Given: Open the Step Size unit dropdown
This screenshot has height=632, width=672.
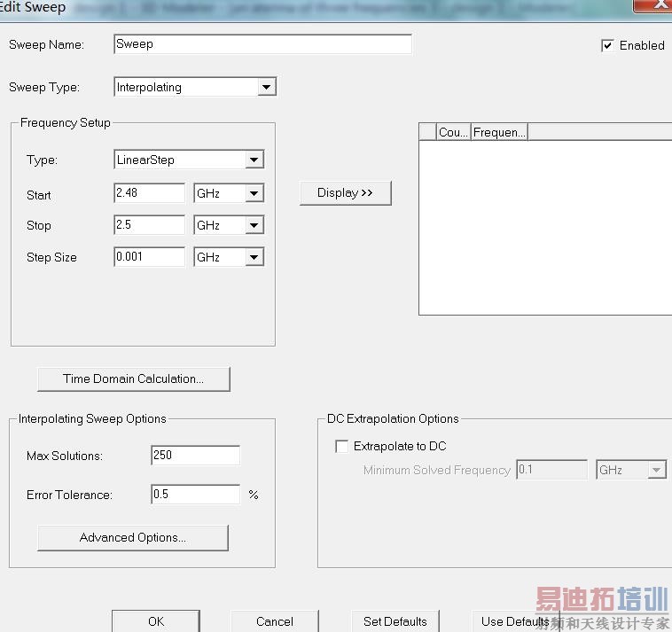Looking at the screenshot, I should coord(254,257).
